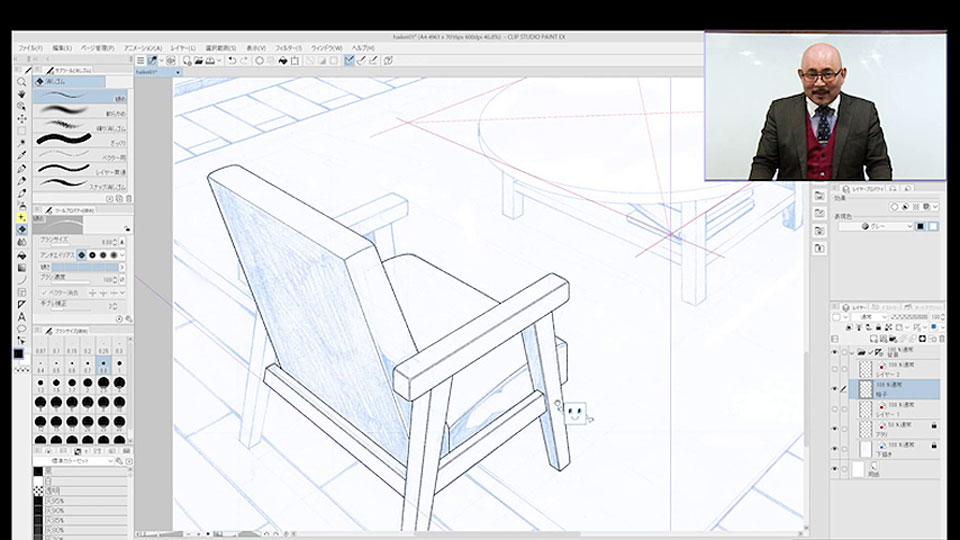
Task: Open anti-aliasing options dropdown arrow
Action: [122, 255]
